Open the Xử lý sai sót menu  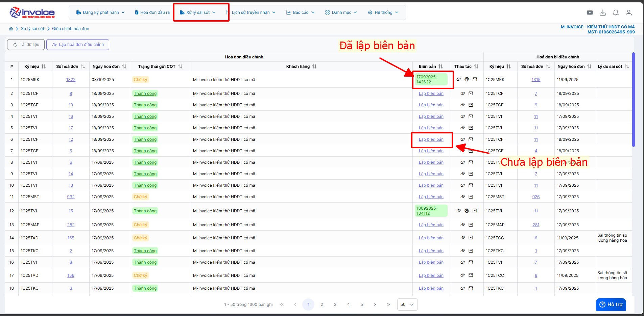(198, 12)
